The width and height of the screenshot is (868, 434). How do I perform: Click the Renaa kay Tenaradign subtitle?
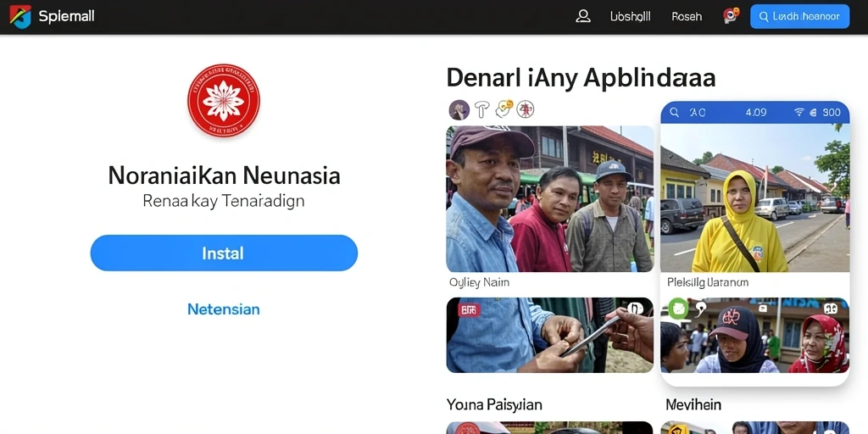tap(224, 200)
